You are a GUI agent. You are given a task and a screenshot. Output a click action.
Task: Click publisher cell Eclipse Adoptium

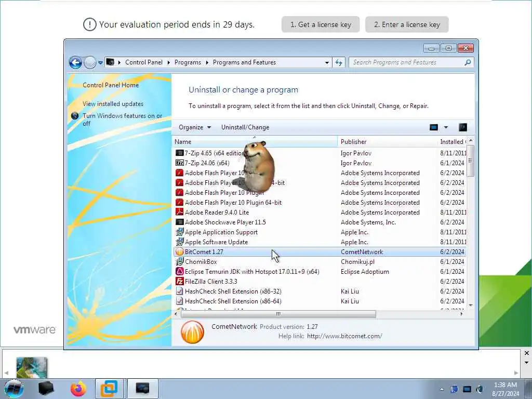click(365, 271)
